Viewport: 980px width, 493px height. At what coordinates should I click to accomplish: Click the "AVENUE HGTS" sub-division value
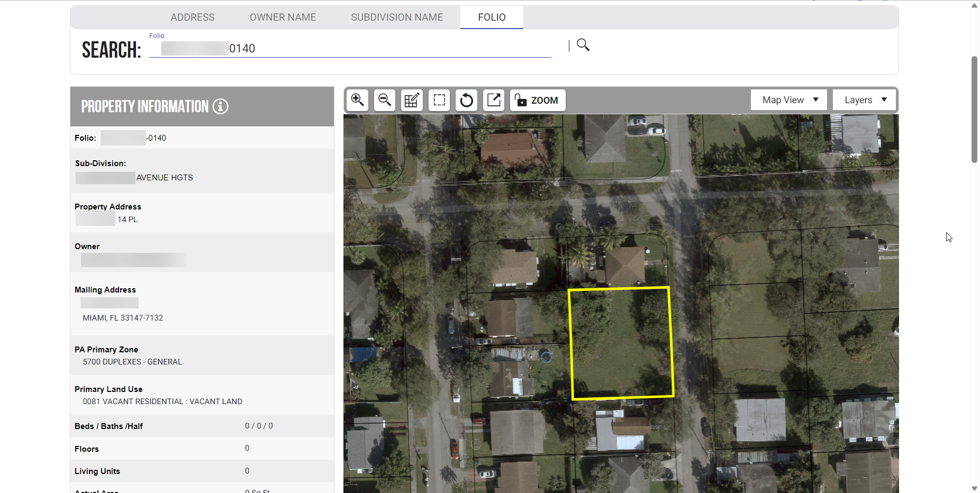(165, 178)
